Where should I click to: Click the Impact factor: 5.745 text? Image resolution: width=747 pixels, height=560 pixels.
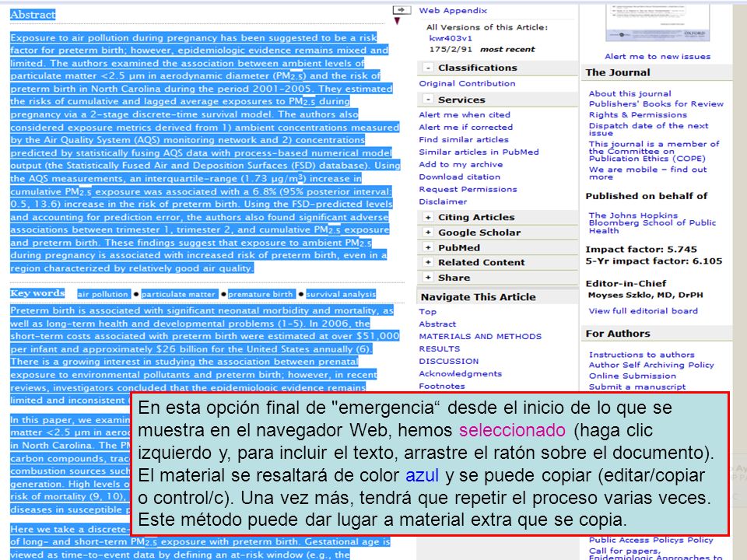coord(641,250)
